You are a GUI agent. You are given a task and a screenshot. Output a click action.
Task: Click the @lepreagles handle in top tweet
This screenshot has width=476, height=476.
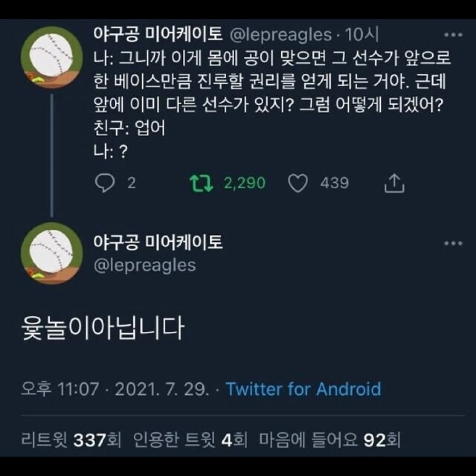click(281, 35)
